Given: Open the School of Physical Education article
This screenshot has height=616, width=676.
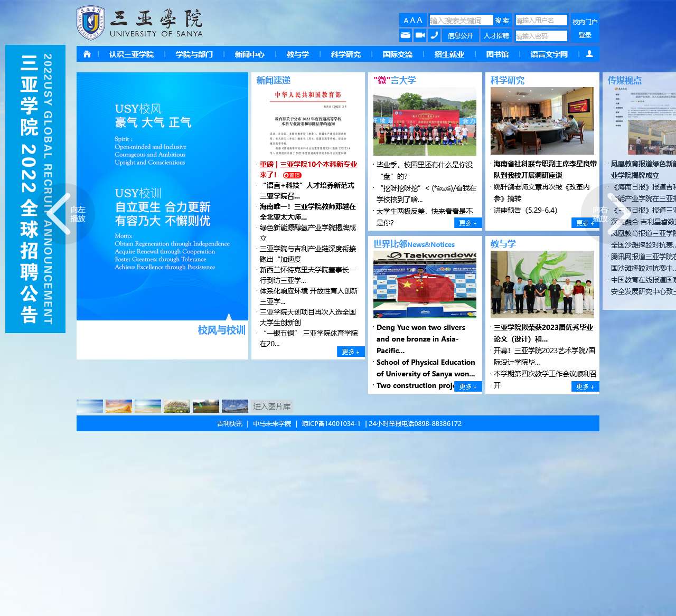Looking at the screenshot, I should 426,368.
